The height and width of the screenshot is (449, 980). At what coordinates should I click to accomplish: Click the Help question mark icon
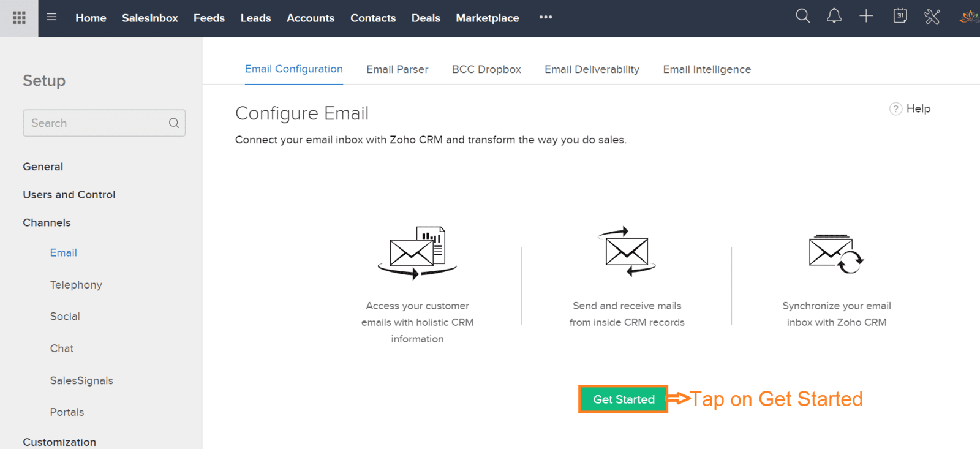pyautogui.click(x=895, y=108)
